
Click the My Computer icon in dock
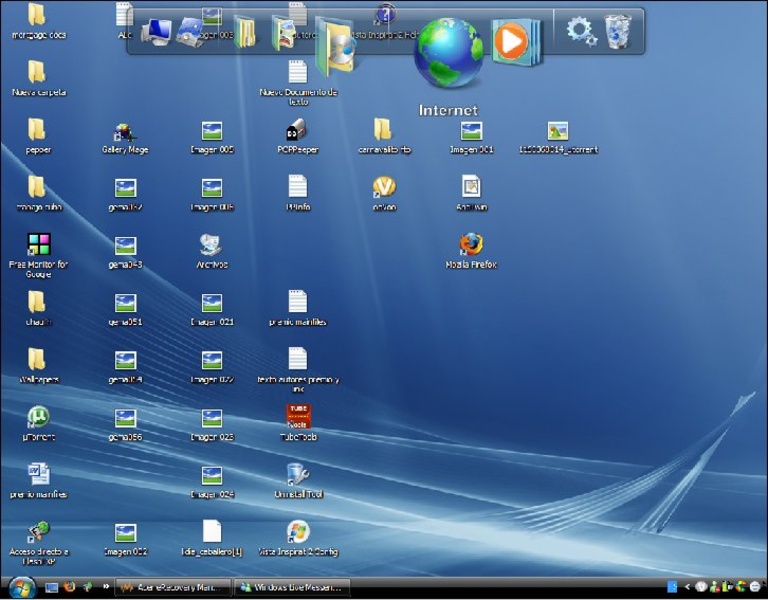(x=155, y=32)
